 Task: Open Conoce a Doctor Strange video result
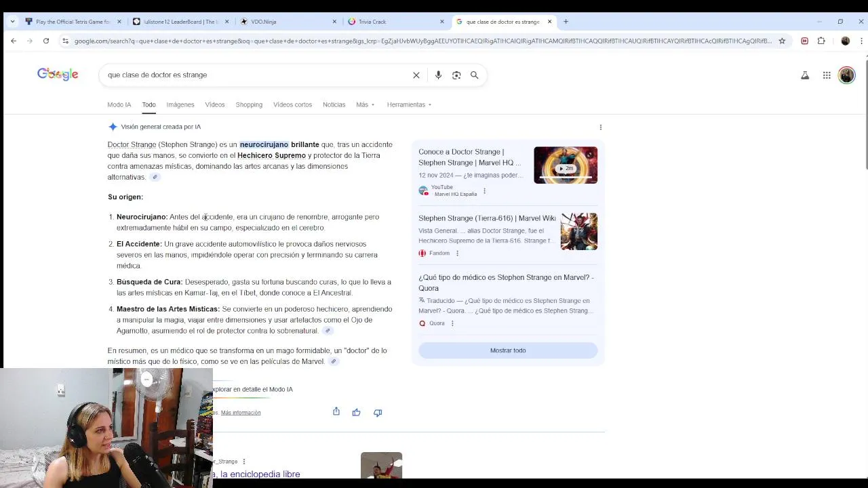click(470, 157)
